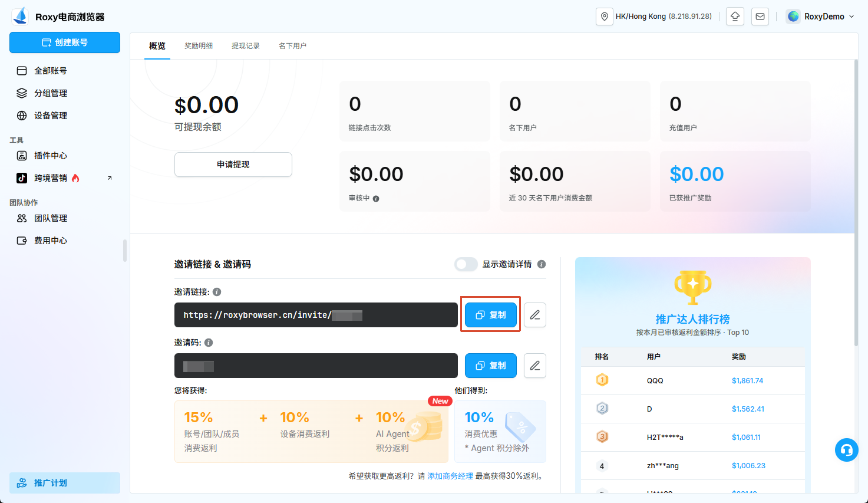The image size is (868, 503).
Task: Open 插件中心 in the sidebar
Action: click(65, 156)
